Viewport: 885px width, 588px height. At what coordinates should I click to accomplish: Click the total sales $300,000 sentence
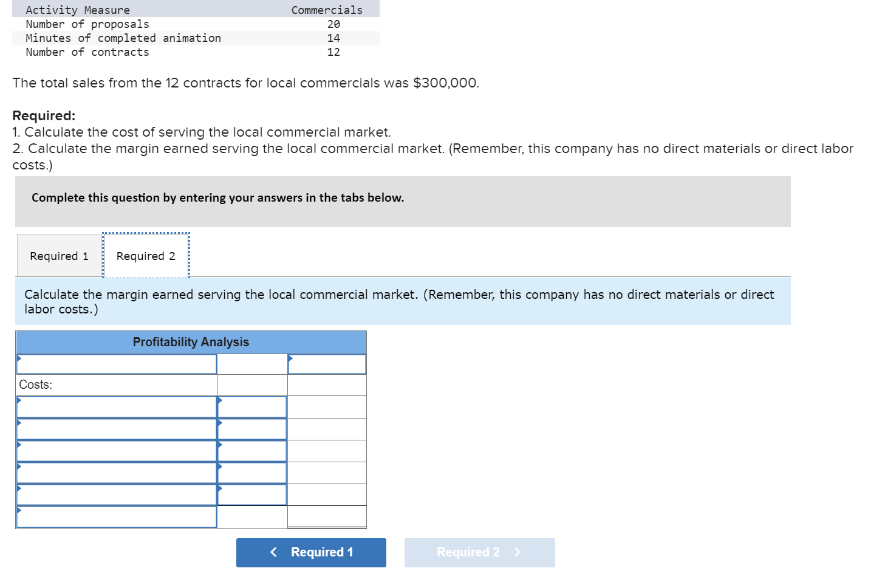tap(245, 83)
